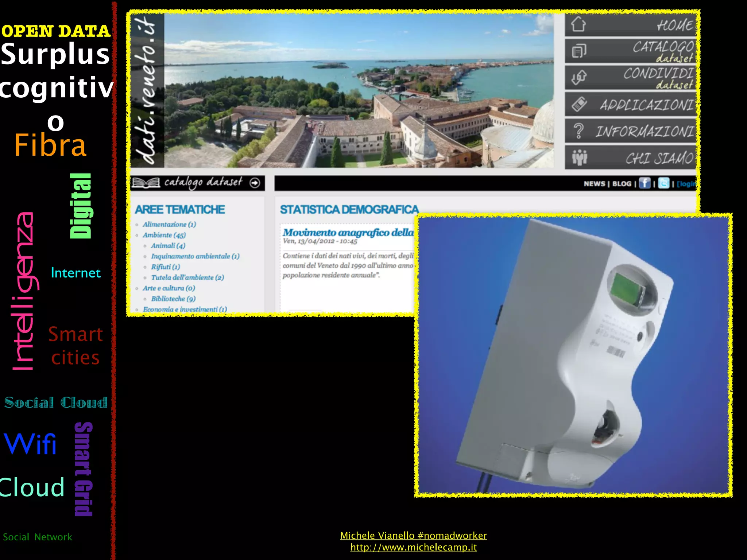
Task: Click the article date Ven, 13/04/2012 - 10:45
Action: tap(320, 241)
